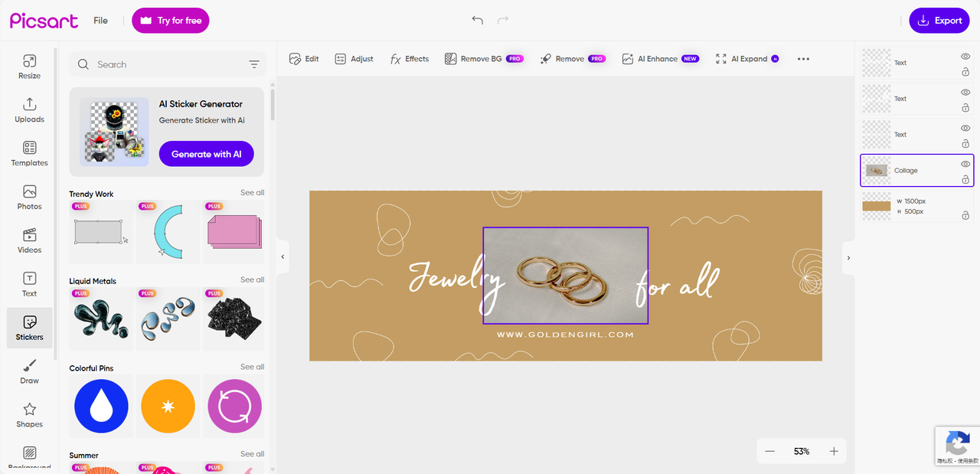The image size is (980, 474).
Task: Open the Resize tool in sidebar
Action: (29, 67)
